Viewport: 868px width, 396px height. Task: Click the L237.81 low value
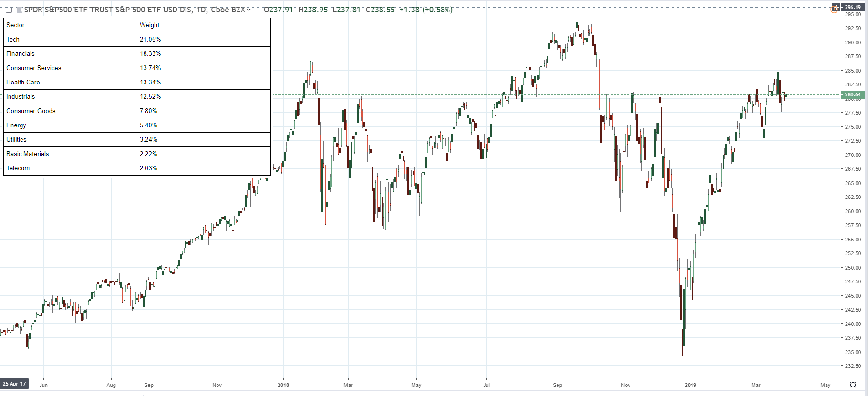[346, 10]
